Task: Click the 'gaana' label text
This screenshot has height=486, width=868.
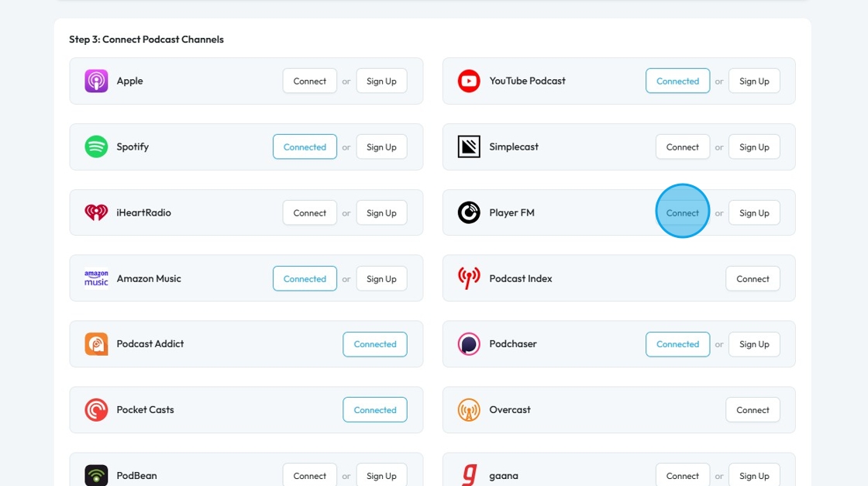Action: 504,476
